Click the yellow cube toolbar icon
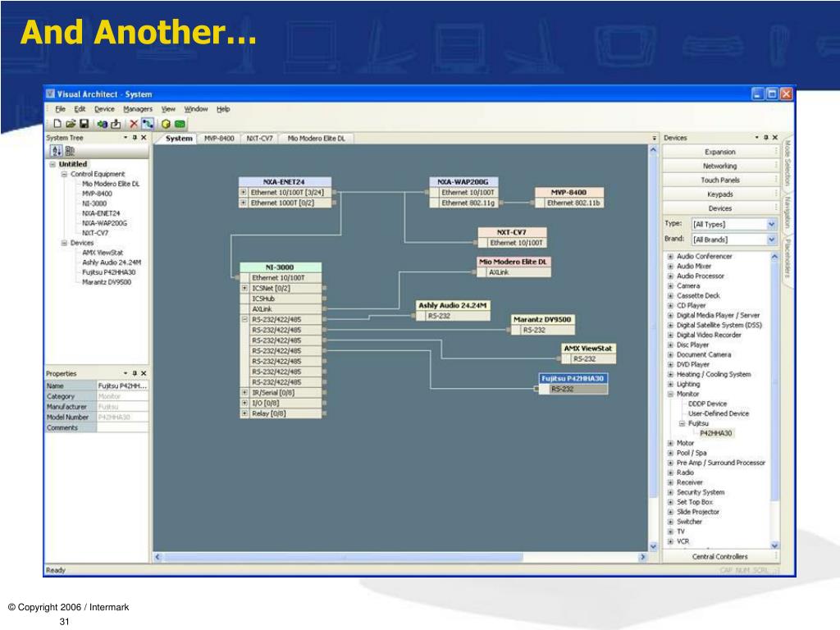This screenshot has width=840, height=630. pos(166,124)
